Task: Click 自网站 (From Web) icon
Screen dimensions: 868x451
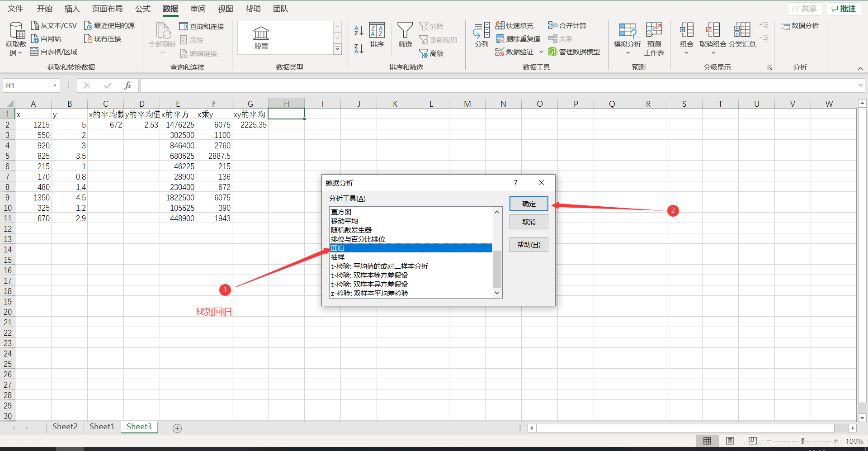Action: click(x=35, y=38)
